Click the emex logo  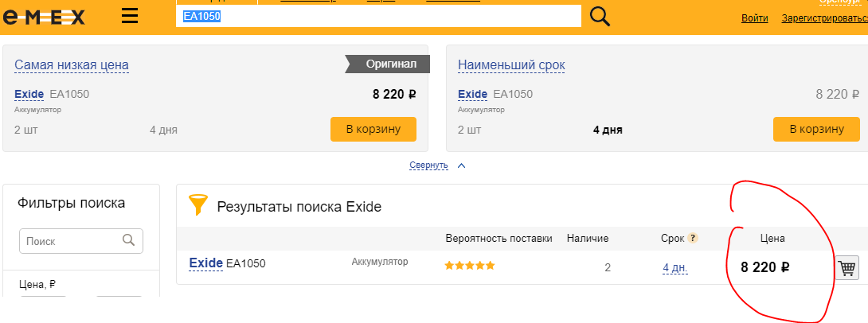45,18
